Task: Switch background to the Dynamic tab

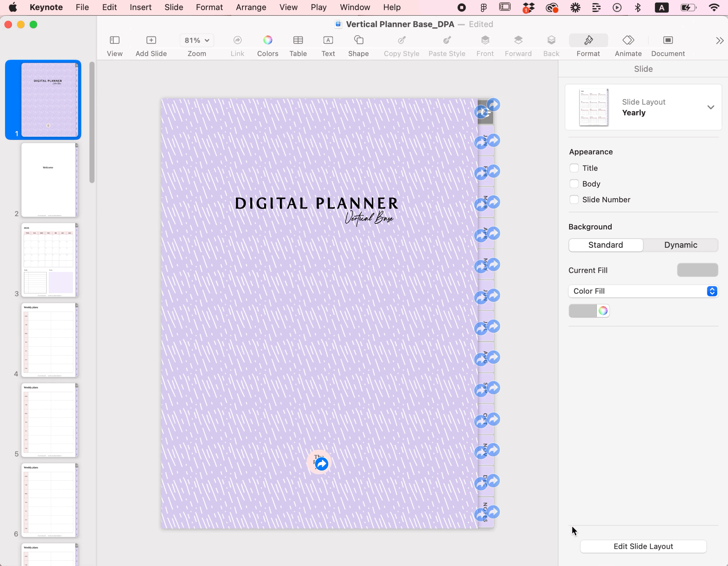Action: point(680,245)
